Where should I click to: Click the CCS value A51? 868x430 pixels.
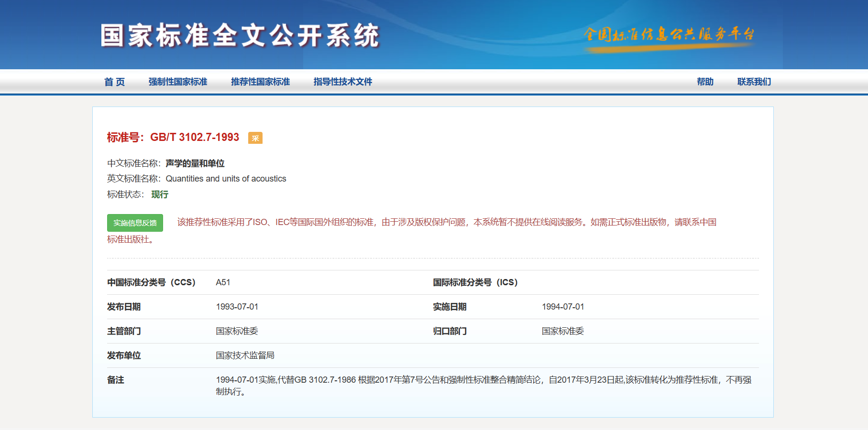point(223,282)
